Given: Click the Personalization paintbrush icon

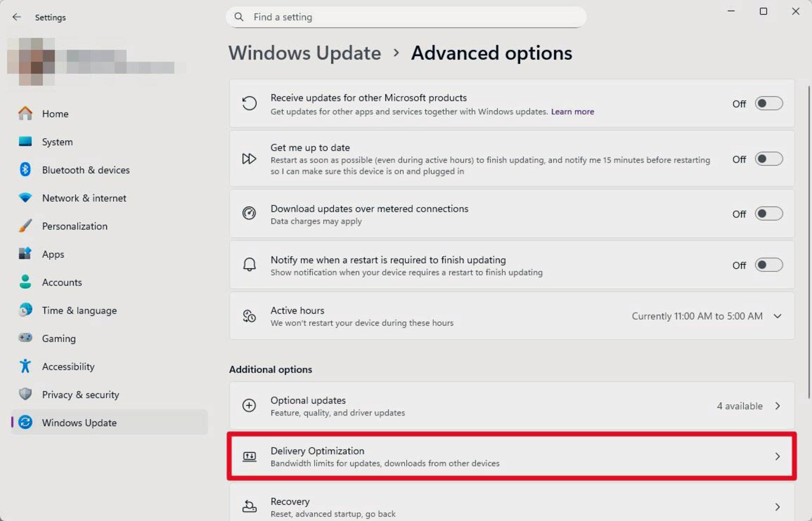Looking at the screenshot, I should 25,226.
